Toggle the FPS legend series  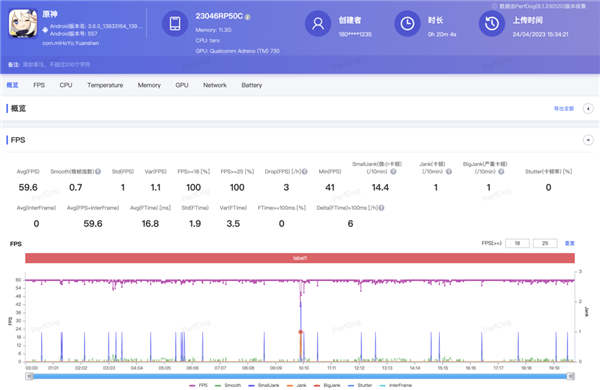point(199,385)
